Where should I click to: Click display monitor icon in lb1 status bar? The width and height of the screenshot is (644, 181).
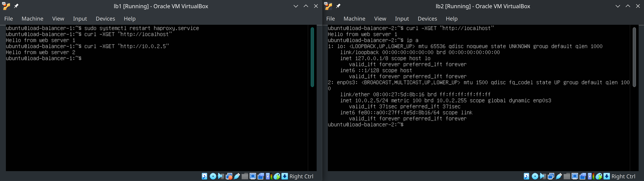click(x=253, y=176)
